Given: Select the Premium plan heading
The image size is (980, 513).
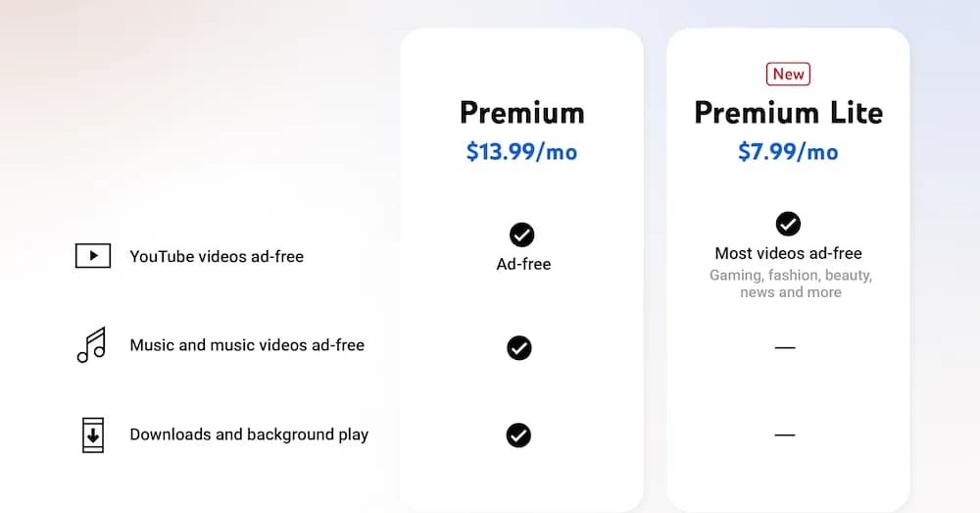Looking at the screenshot, I should (521, 112).
